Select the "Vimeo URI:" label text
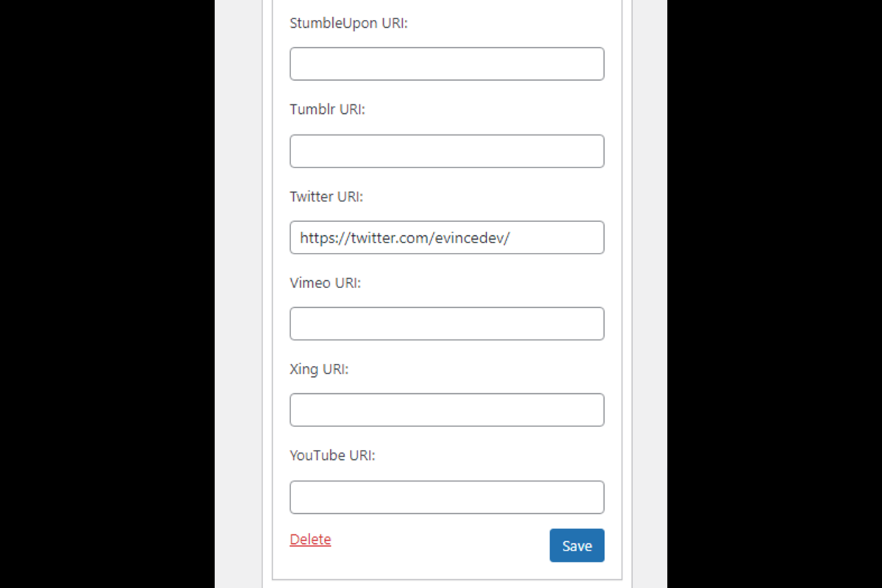 [x=325, y=283]
